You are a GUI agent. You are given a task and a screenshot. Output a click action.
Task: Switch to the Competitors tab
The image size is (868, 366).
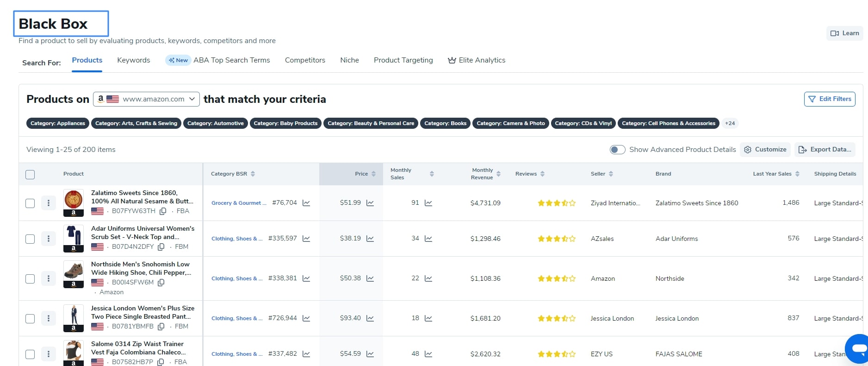(305, 60)
